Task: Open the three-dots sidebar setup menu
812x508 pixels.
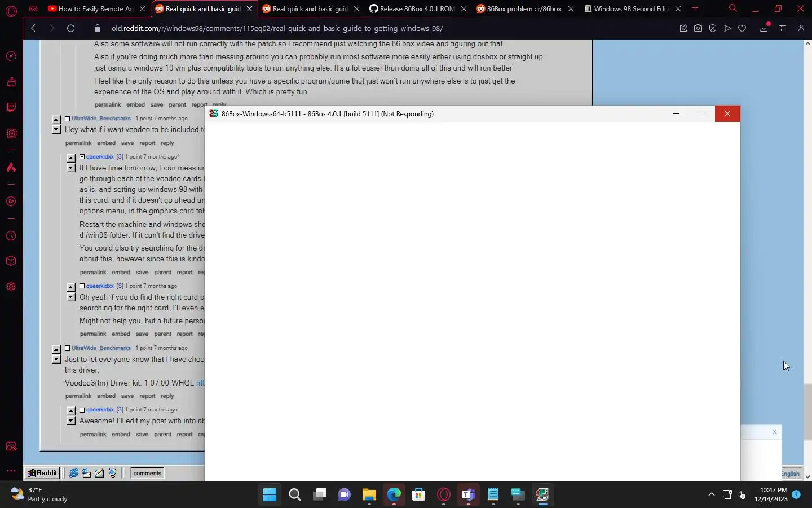Action: coord(11,470)
